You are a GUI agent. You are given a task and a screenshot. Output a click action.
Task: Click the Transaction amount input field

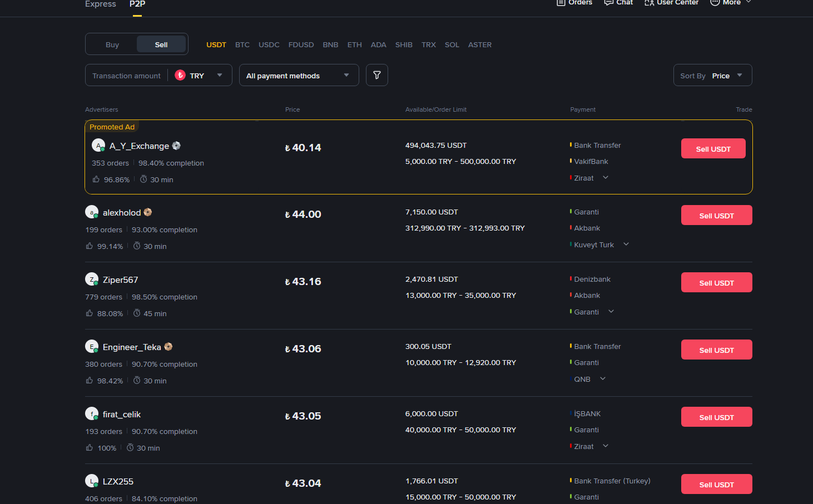click(126, 75)
